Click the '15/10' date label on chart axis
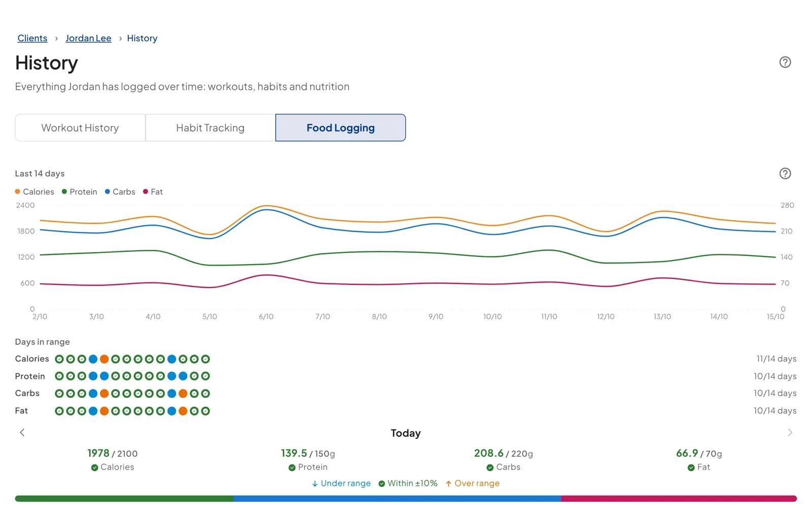 click(x=775, y=317)
